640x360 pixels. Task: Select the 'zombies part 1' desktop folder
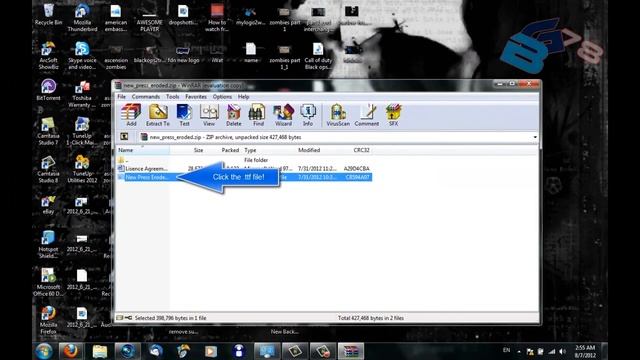point(284,19)
